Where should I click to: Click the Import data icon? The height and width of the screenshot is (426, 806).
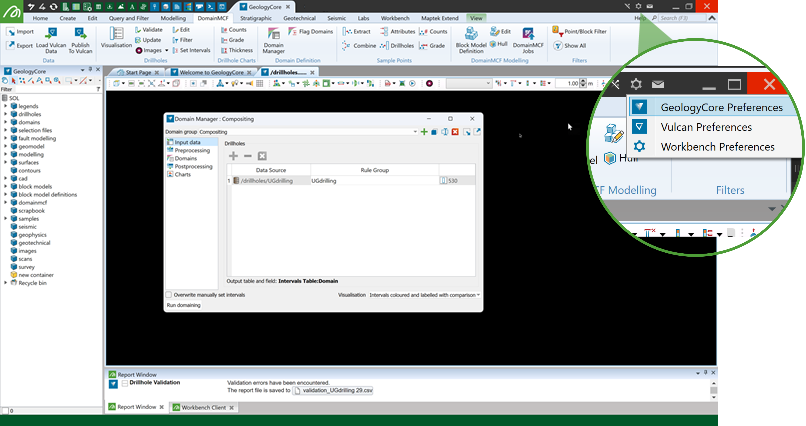(11, 32)
